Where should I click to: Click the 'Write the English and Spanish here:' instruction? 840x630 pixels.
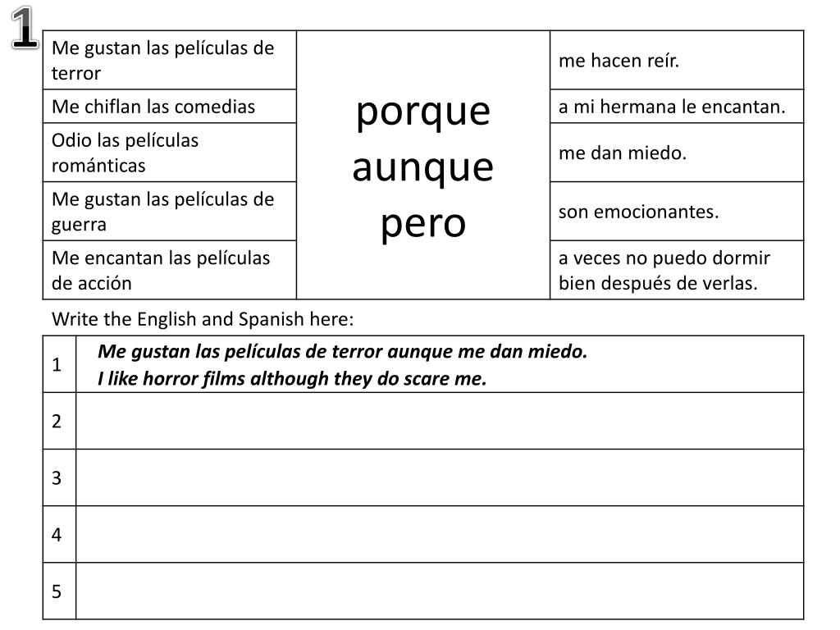[203, 318]
